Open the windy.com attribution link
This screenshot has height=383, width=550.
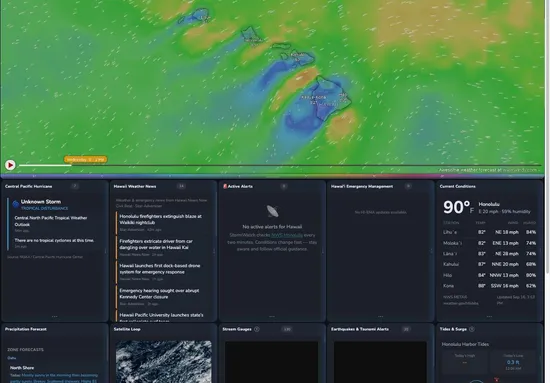(x=520, y=170)
